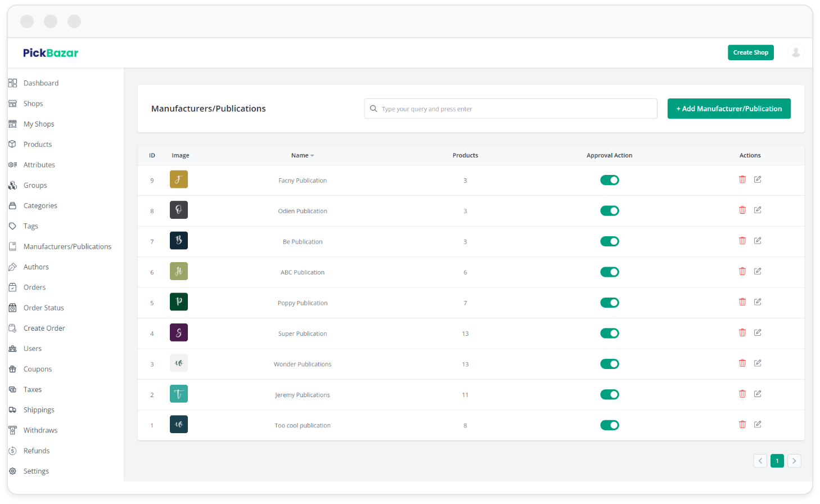
Task: Go to previous page arrow
Action: (x=760, y=461)
